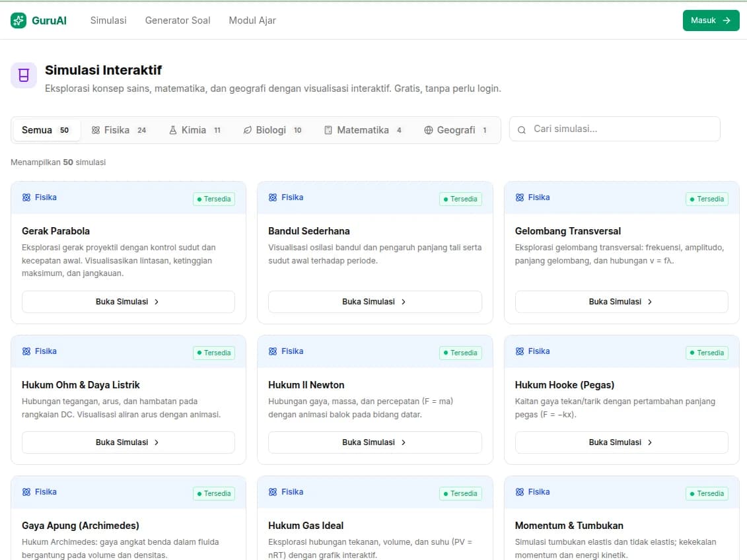Open the Gelombang Transversal simulation
This screenshot has height=560, width=747.
(x=622, y=302)
